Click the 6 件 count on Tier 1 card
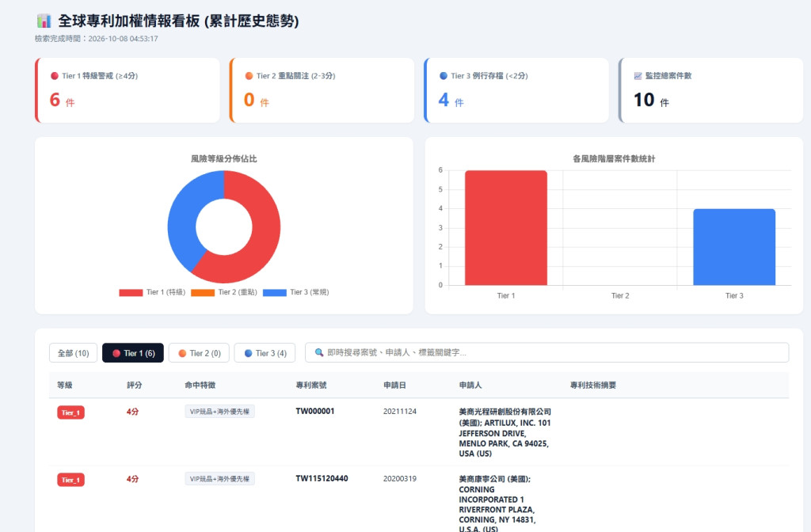811x532 pixels. (62, 100)
